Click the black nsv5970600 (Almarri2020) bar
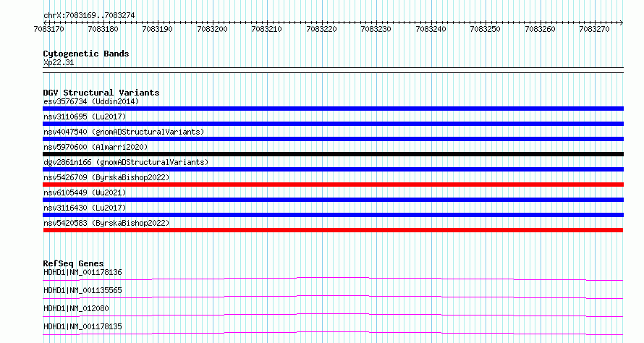Image resolution: width=644 pixels, height=343 pixels. coord(333,154)
